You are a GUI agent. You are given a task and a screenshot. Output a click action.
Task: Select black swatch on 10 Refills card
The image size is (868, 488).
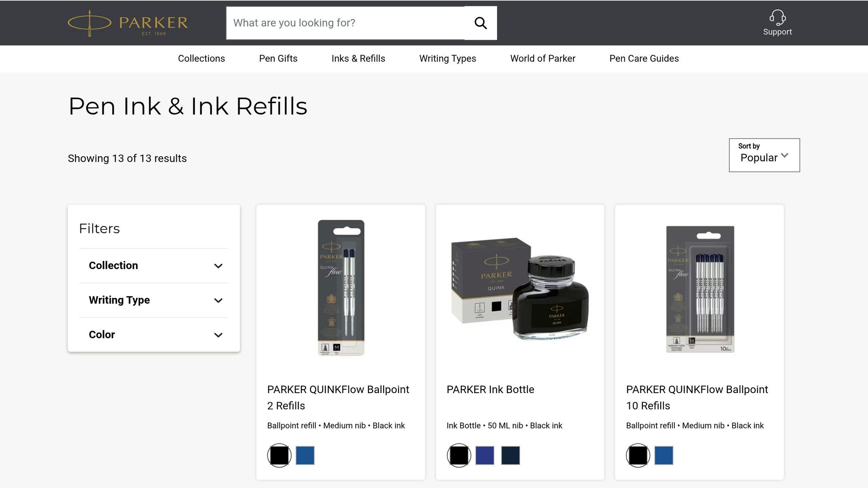click(638, 455)
